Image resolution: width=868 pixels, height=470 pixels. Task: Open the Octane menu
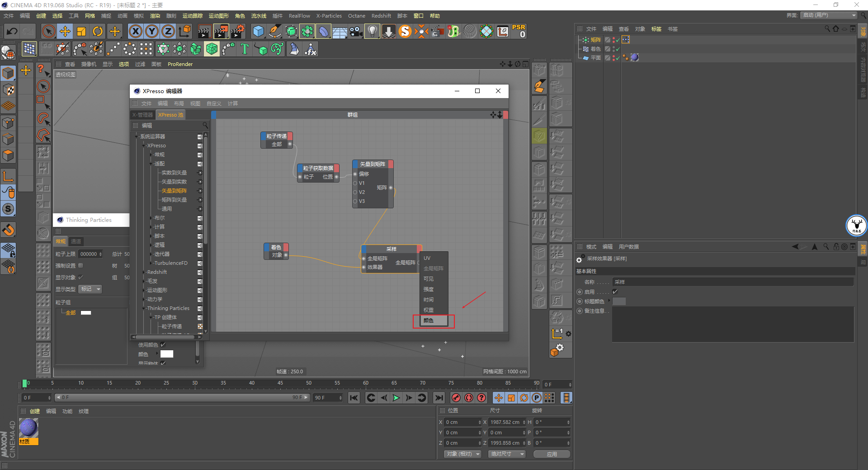(x=356, y=16)
